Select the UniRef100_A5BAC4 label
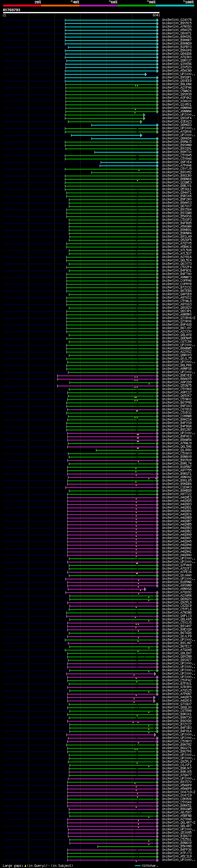The image size is (197, 868). (x=177, y=247)
